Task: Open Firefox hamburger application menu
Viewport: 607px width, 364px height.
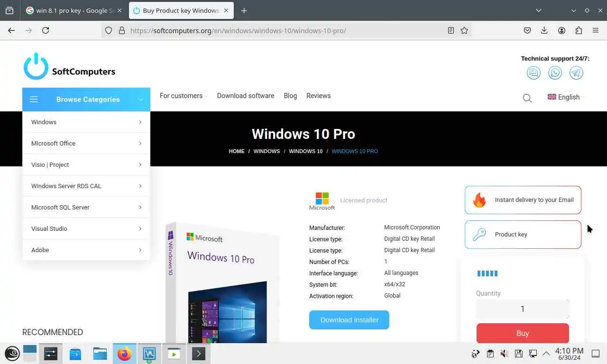Action: [x=596, y=30]
